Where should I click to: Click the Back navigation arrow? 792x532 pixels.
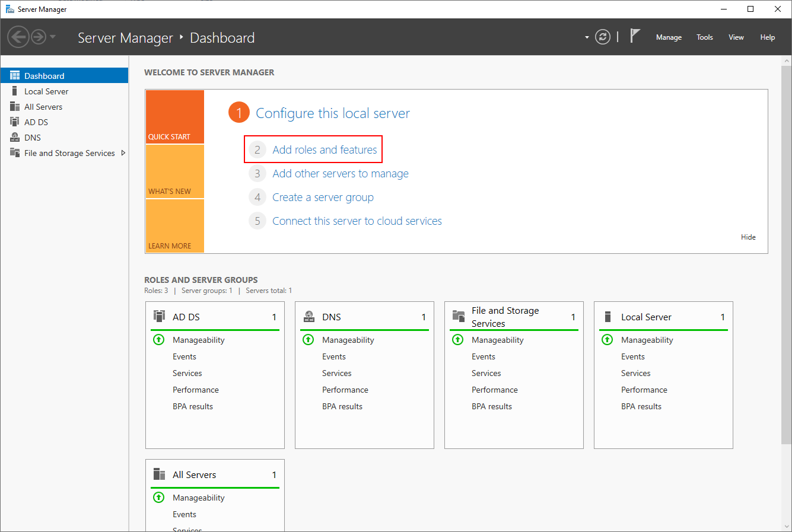point(18,37)
